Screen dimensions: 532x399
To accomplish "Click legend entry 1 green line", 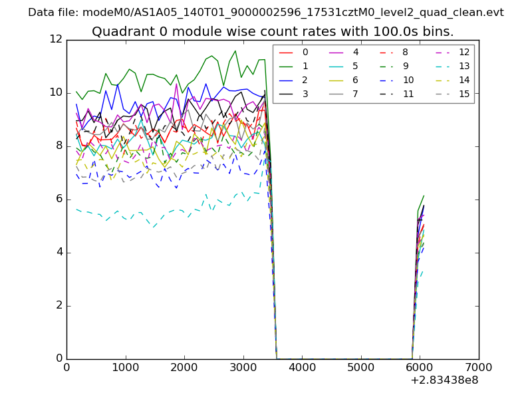I will [285, 66].
